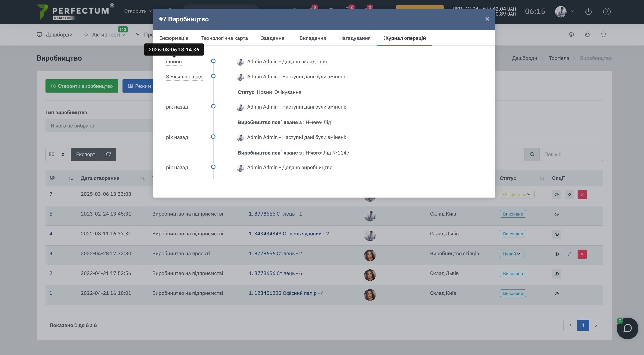
Task: Go to previous page arrow
Action: pos(570,325)
